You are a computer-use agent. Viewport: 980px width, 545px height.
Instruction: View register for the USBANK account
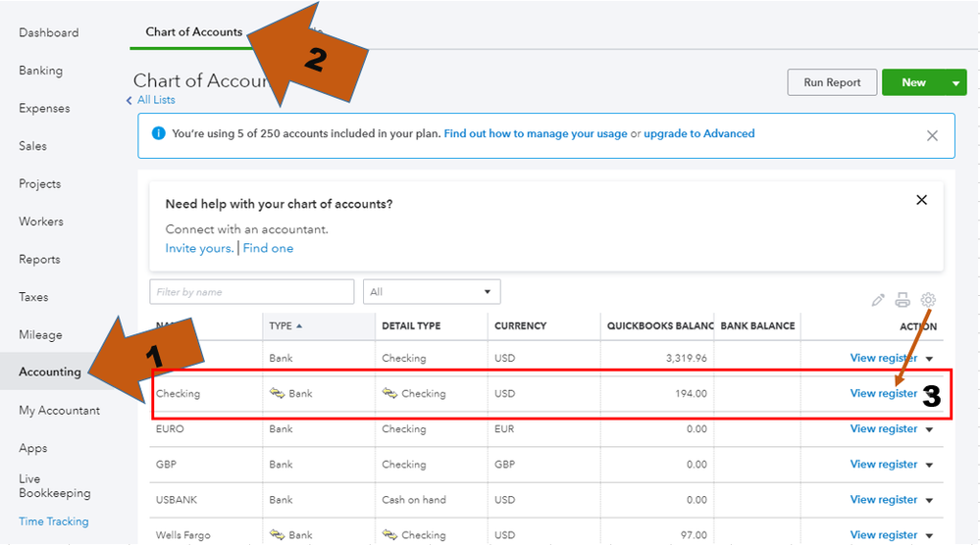pos(884,500)
